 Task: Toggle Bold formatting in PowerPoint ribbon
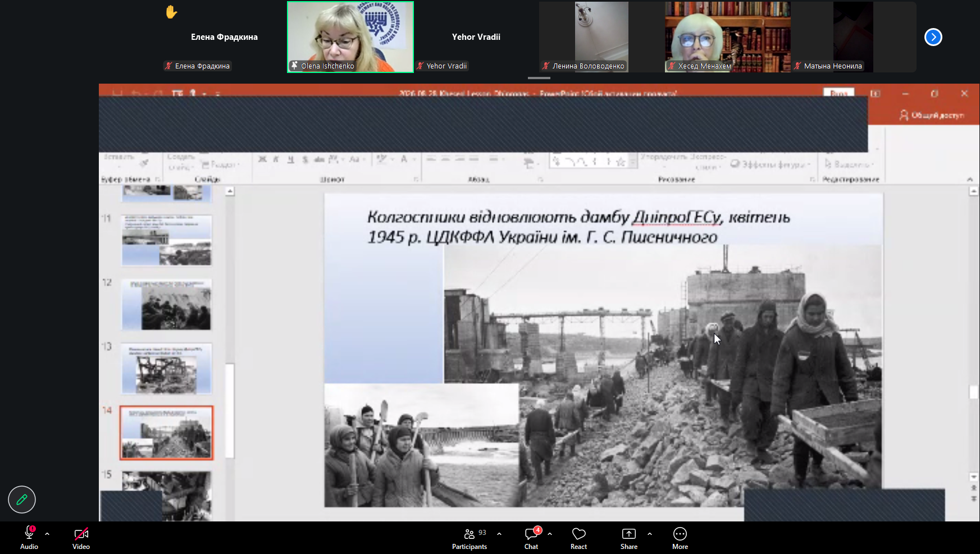(x=262, y=159)
